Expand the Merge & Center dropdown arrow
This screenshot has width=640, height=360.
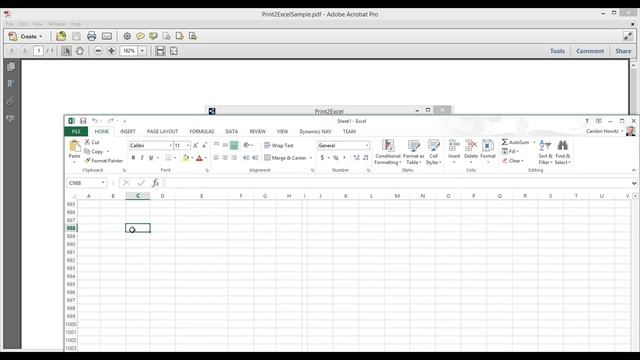click(311, 158)
